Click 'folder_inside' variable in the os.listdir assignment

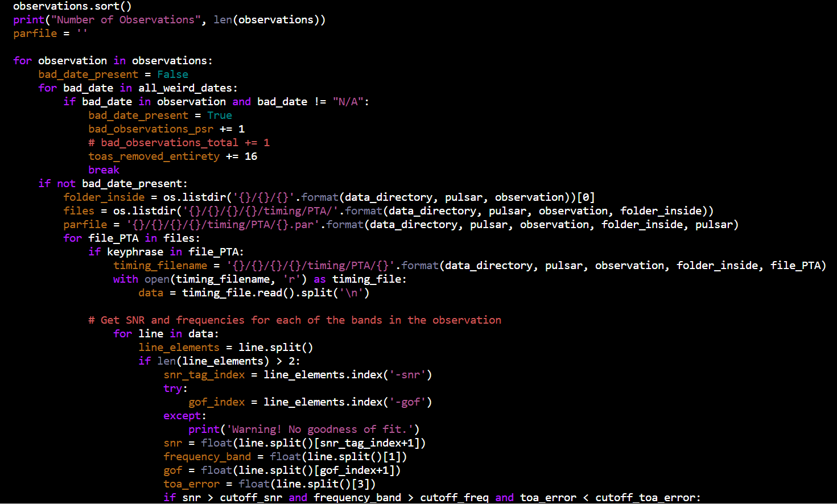tap(104, 197)
